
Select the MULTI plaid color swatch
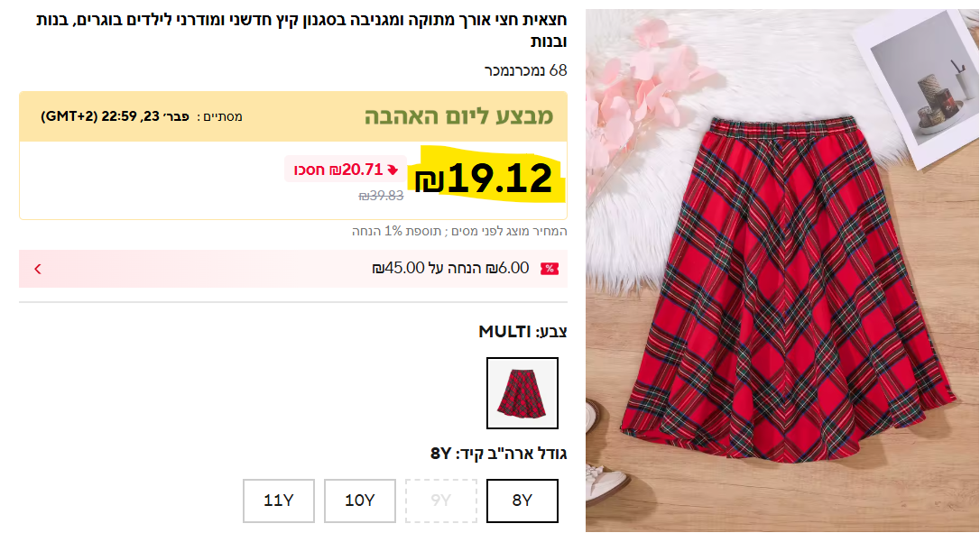pyautogui.click(x=522, y=393)
